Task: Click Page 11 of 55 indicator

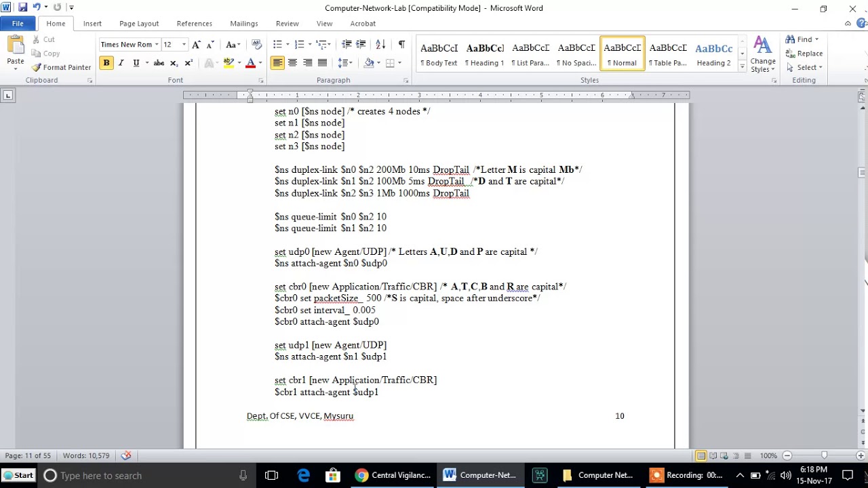Action: (28, 455)
